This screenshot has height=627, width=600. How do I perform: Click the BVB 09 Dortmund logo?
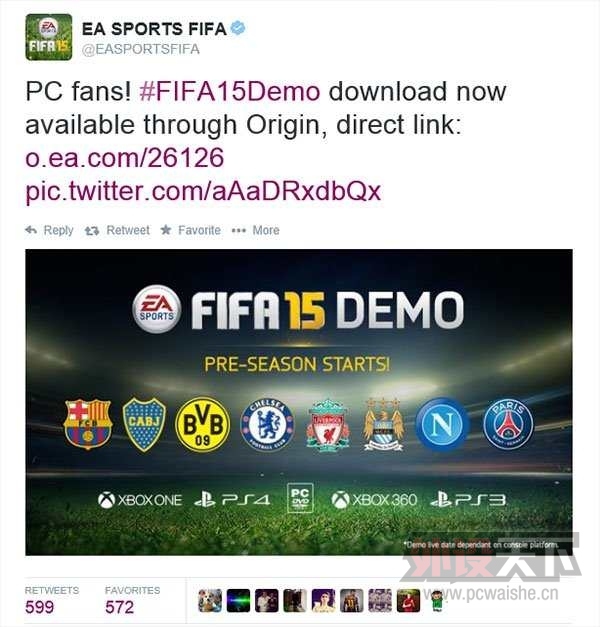coord(203,424)
